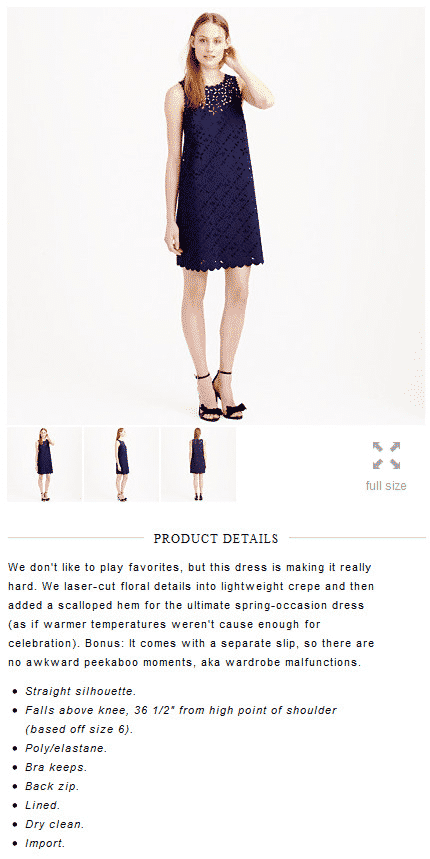This screenshot has height=859, width=430.
Task: Select the side-view dress thumbnail
Action: (122, 465)
